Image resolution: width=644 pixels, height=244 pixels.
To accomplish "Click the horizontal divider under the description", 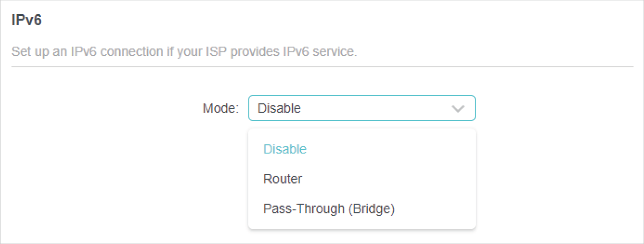I will pos(322,67).
